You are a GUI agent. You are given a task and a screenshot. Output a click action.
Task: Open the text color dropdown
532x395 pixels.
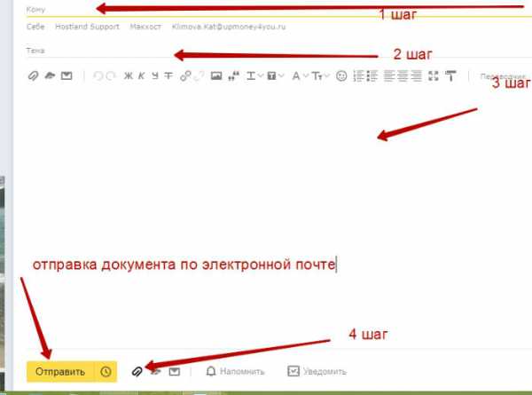pyautogui.click(x=254, y=75)
